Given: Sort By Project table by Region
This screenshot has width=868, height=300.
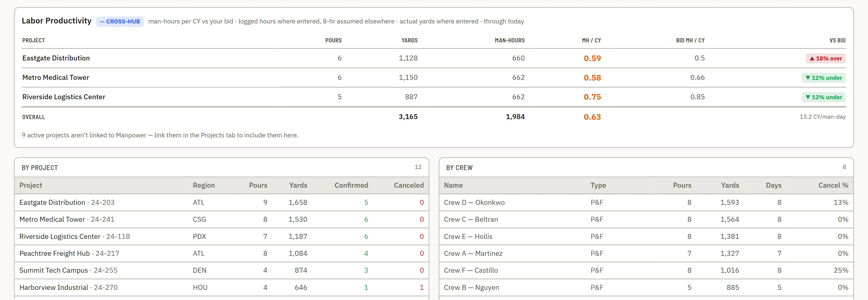Looking at the screenshot, I should pos(203,185).
